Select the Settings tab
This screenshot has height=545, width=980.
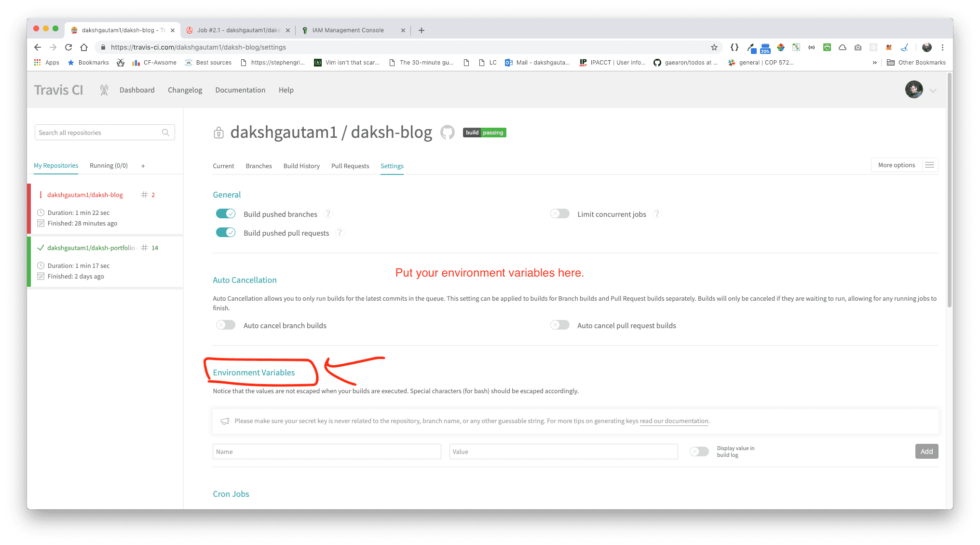(392, 166)
